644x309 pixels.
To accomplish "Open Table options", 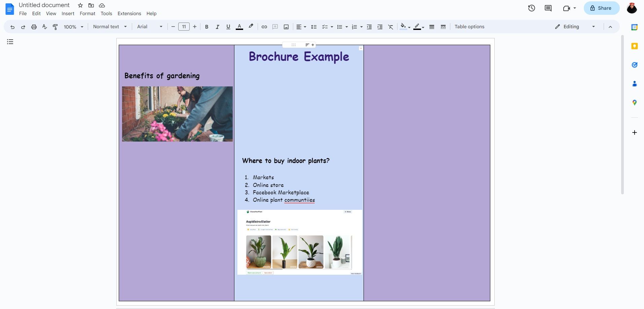I will [469, 27].
